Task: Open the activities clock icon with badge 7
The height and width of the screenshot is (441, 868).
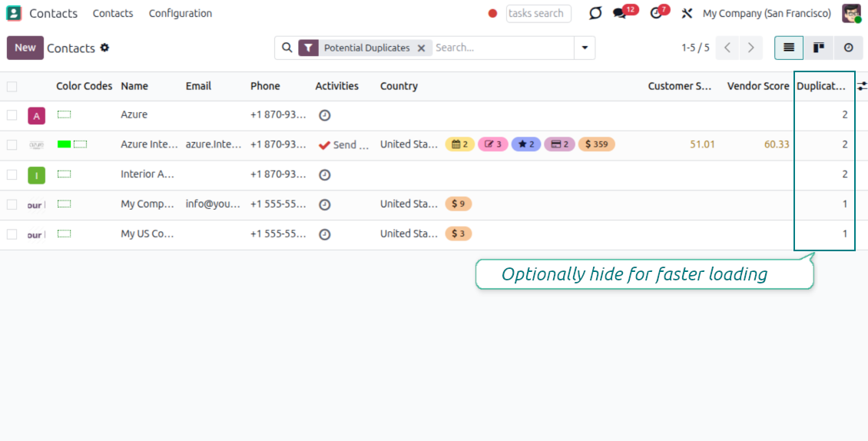Action: pyautogui.click(x=655, y=14)
